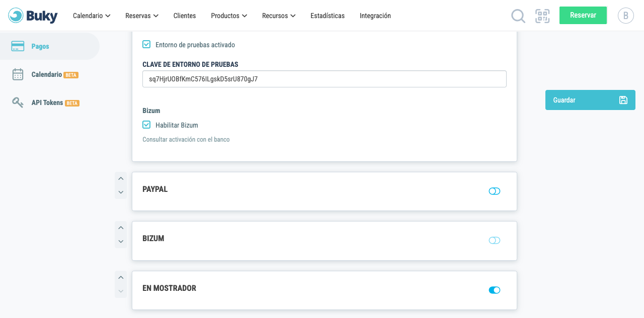Uncheck Entorno de pruebas activado checkbox

146,44
